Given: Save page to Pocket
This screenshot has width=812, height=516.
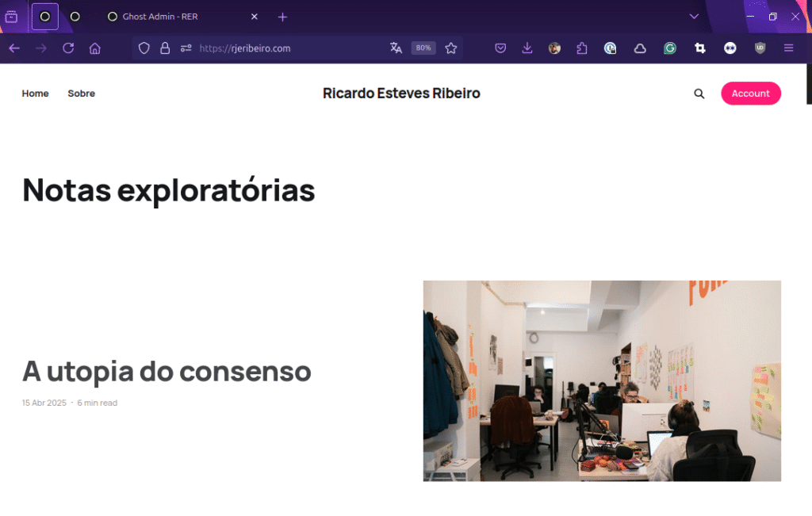Looking at the screenshot, I should [x=500, y=48].
